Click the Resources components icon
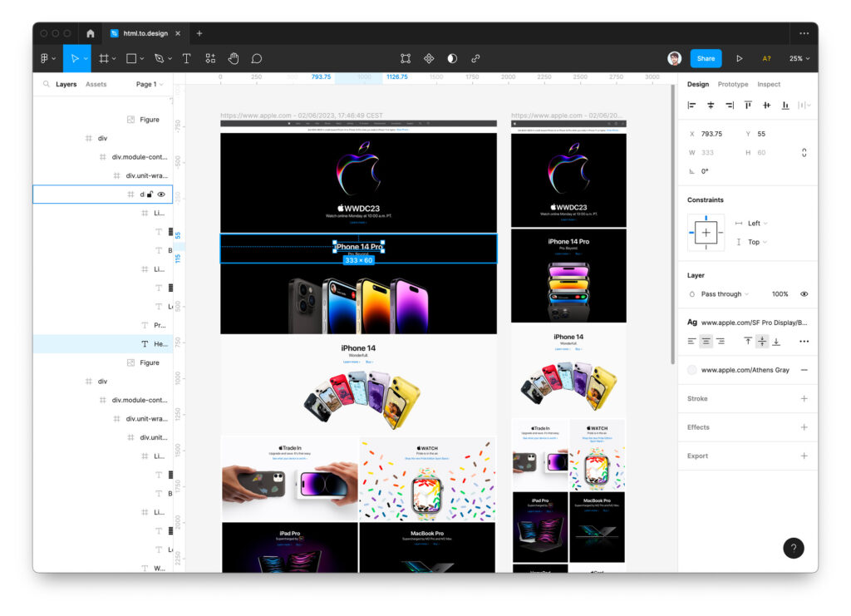This screenshot has width=851, height=616. (x=210, y=58)
